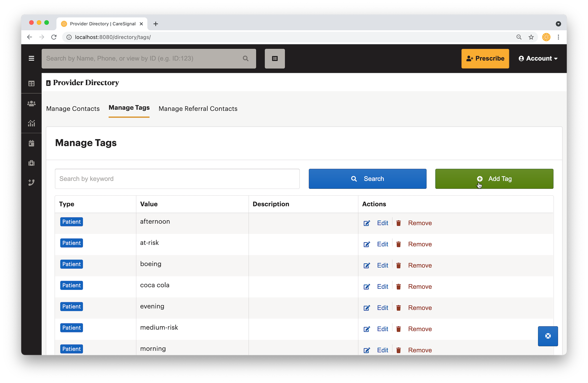
Task: Click the edit icon for the afternoon tag
Action: point(367,223)
